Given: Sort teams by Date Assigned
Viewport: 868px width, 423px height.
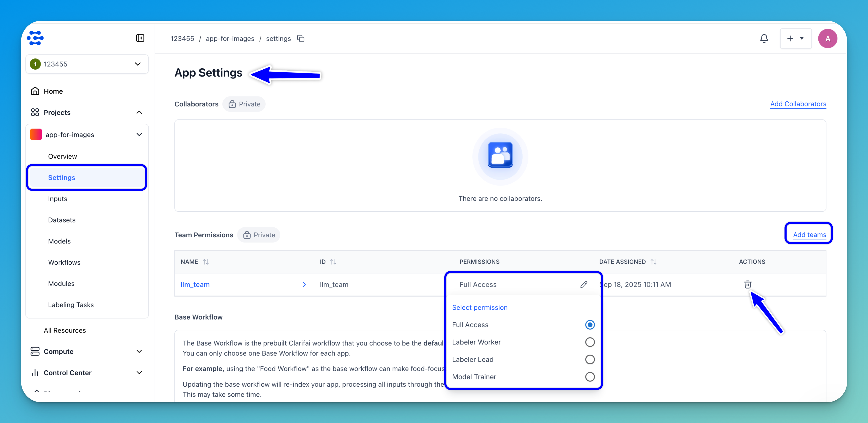Looking at the screenshot, I should pyautogui.click(x=653, y=262).
